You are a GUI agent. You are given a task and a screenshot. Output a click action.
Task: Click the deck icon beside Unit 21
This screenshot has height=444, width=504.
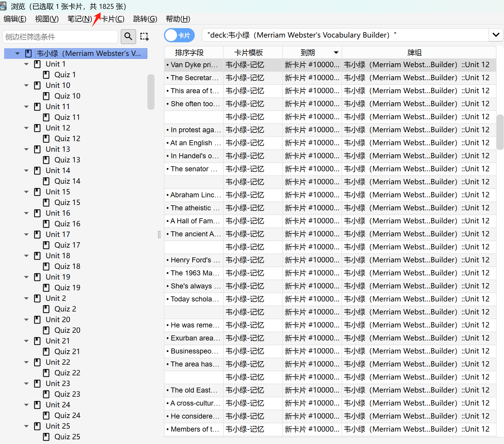(x=37, y=341)
